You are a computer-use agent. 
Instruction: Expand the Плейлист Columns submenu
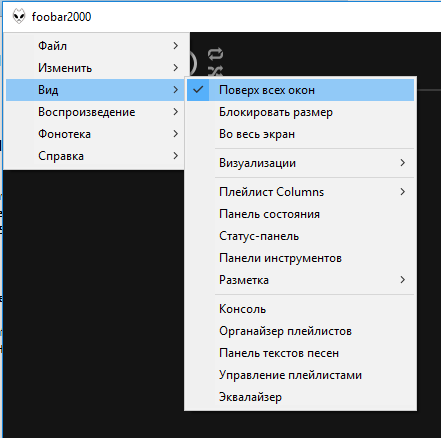(300, 192)
